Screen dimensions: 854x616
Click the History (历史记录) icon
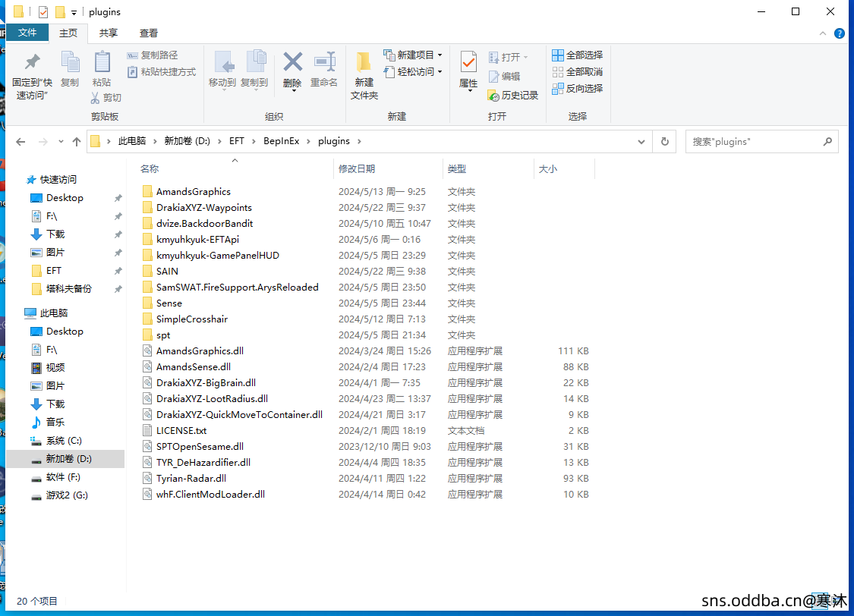coord(493,96)
